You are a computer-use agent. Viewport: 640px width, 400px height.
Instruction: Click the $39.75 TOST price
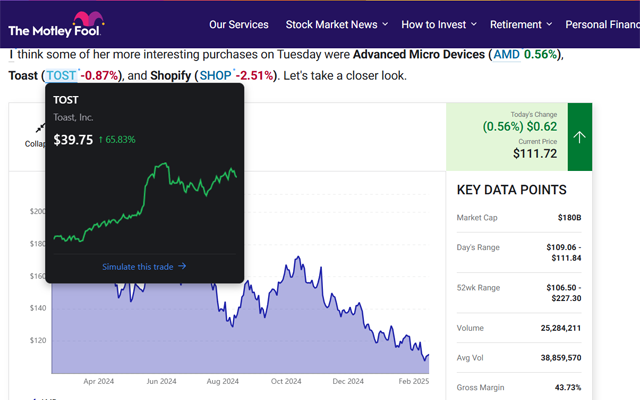(x=73, y=140)
